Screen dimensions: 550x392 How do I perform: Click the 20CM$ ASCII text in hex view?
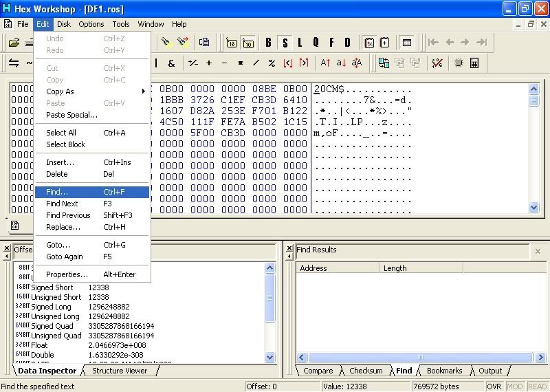(x=329, y=89)
